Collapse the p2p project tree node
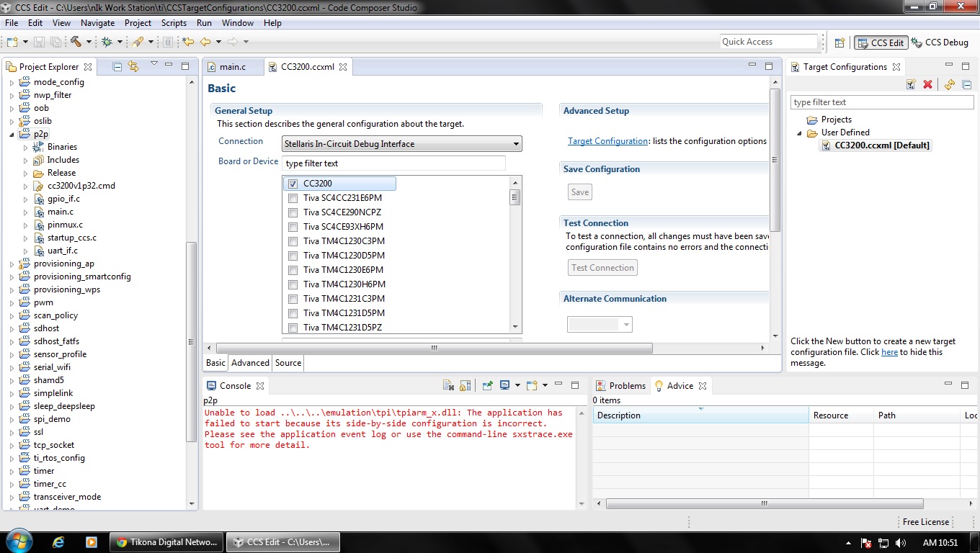Viewport: 980px width, 553px height. click(12, 134)
